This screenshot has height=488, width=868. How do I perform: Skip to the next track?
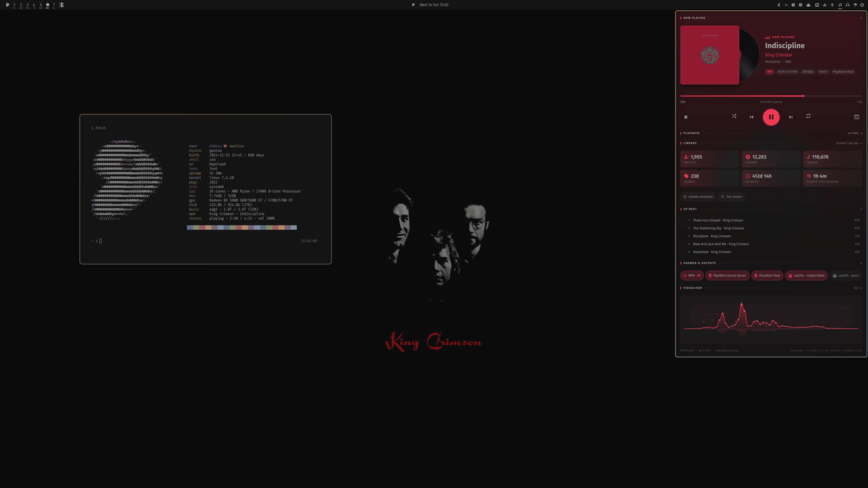(791, 117)
